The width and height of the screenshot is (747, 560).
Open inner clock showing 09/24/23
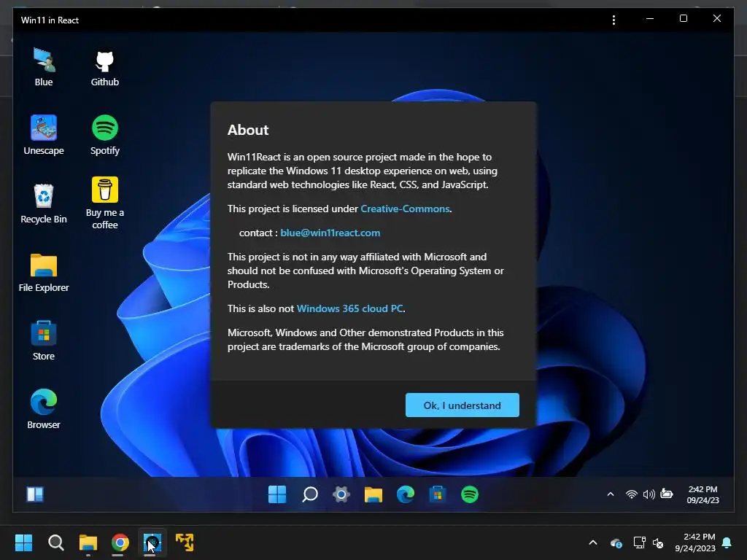coord(703,495)
